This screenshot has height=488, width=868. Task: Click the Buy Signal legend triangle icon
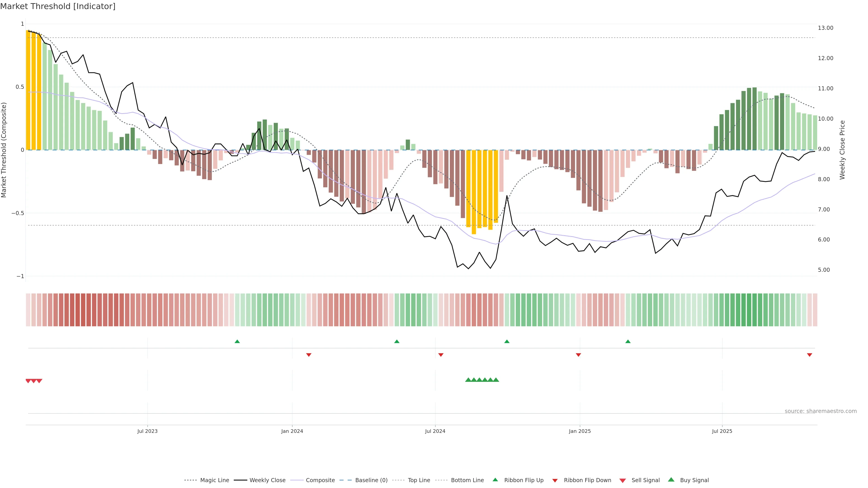[671, 480]
